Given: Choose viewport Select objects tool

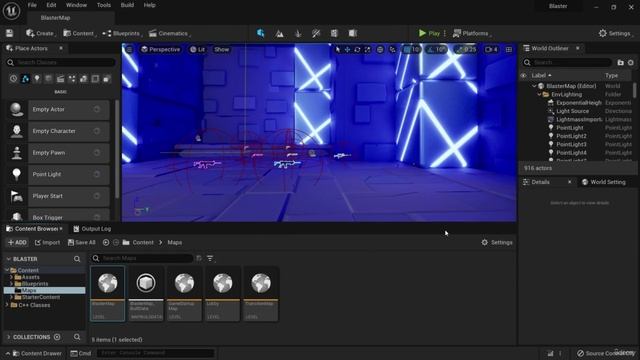Looking at the screenshot, I should tap(338, 49).
